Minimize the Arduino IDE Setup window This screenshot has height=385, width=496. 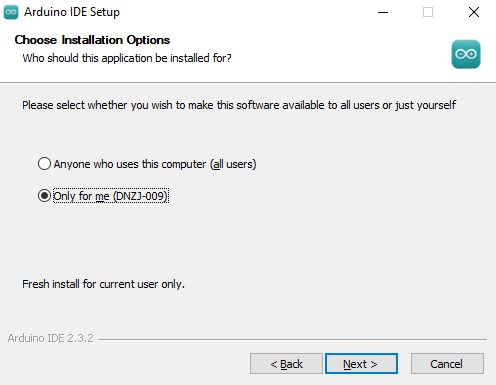(383, 12)
